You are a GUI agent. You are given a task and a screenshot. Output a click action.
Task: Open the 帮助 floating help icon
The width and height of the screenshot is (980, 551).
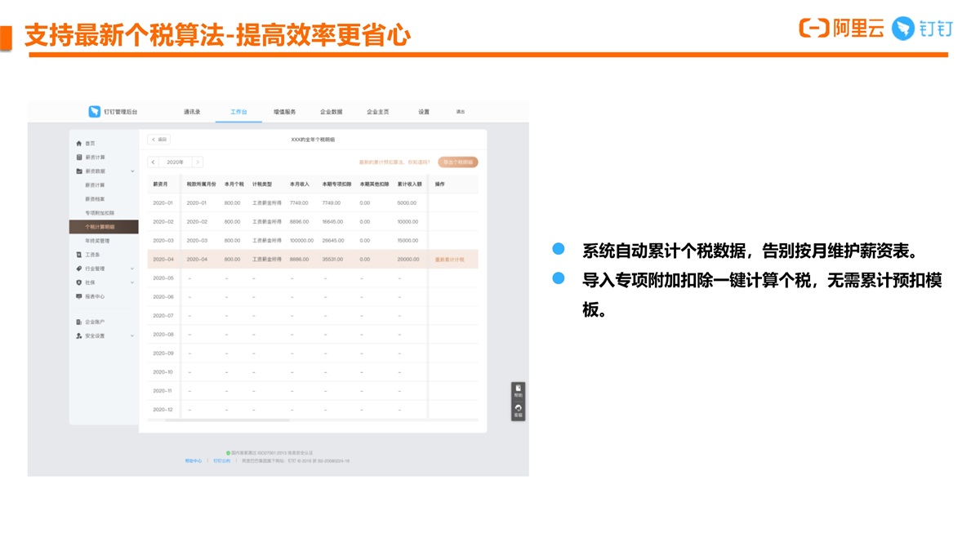coord(518,390)
